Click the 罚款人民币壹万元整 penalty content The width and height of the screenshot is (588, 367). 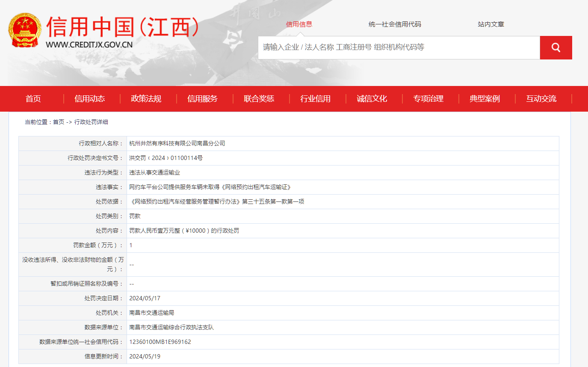click(x=184, y=231)
